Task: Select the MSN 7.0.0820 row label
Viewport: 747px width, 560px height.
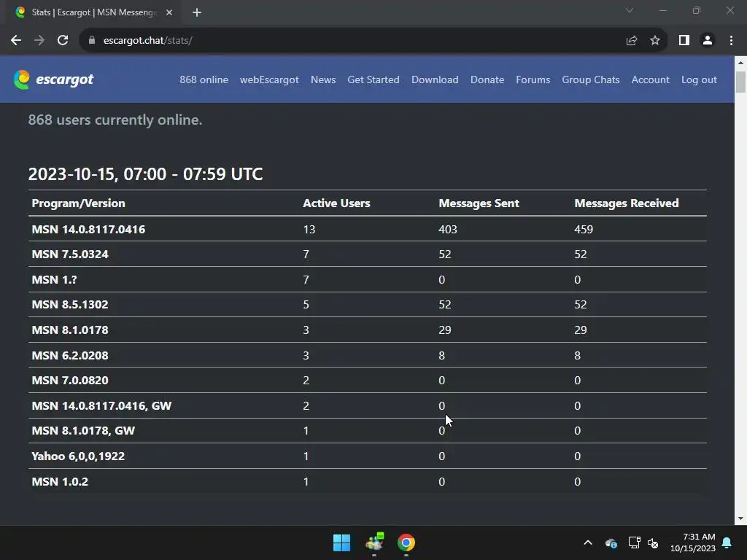Action: click(70, 381)
